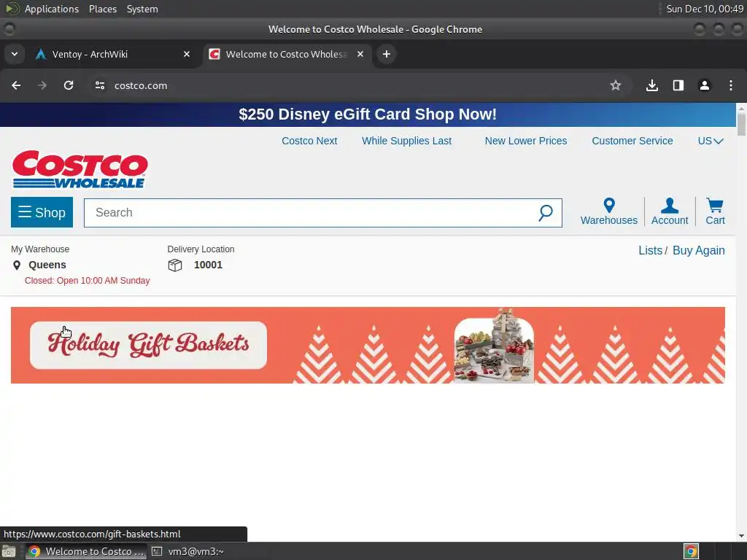747x560 pixels.
Task: Click the Chrome icon in workspace switcher
Action: tap(692, 551)
